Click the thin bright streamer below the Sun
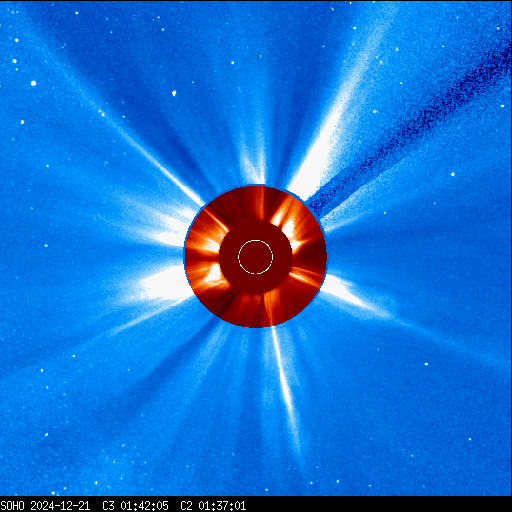The height and width of the screenshot is (512, 512). [x=285, y=383]
